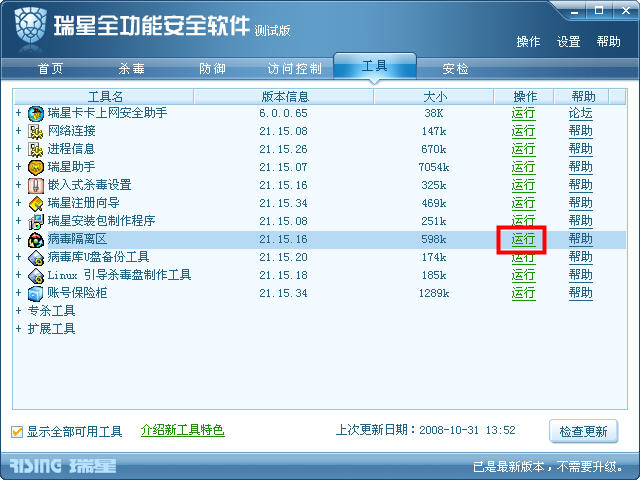Click the 瑞星注册向导 icon
The image size is (640, 480).
[x=36, y=203]
